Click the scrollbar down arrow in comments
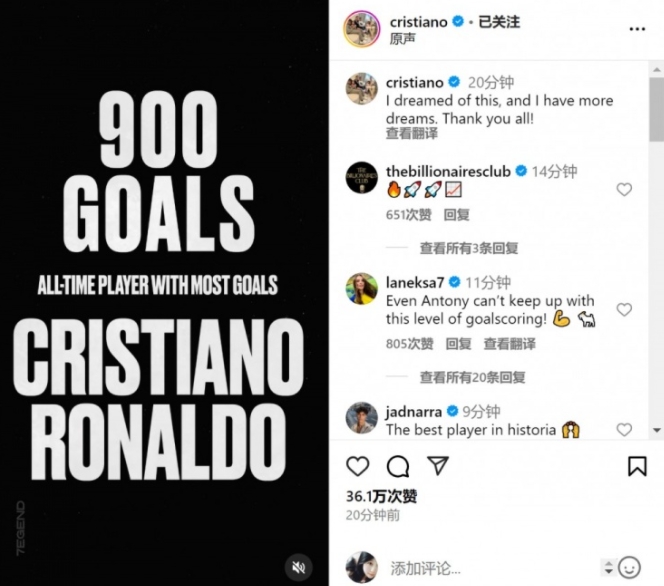This screenshot has width=664, height=586. [x=657, y=430]
